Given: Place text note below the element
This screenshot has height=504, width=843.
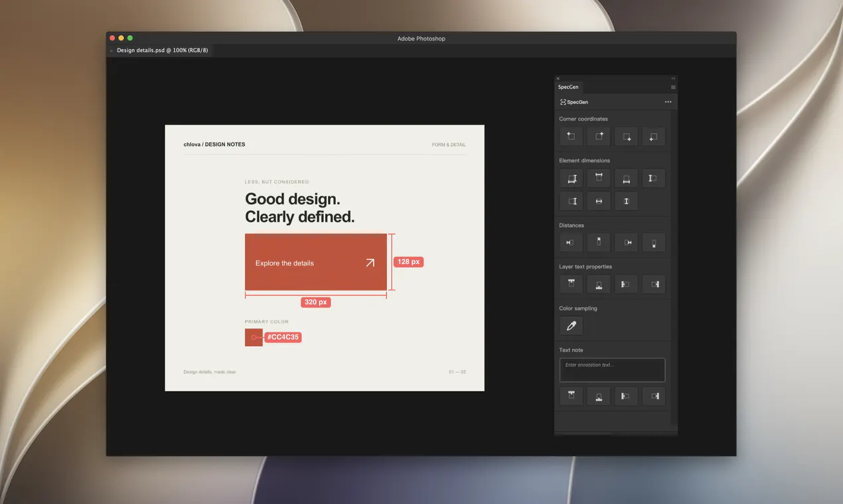Looking at the screenshot, I should [x=599, y=396].
